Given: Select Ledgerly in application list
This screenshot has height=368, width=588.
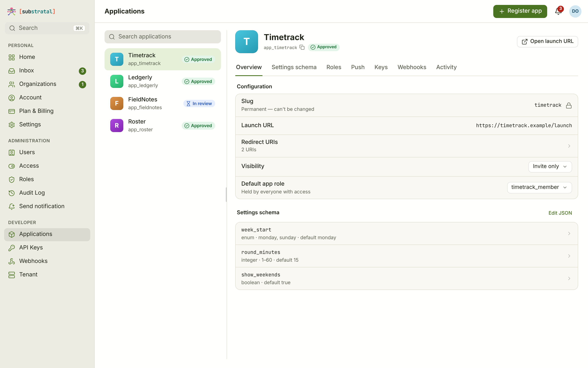Looking at the screenshot, I should [x=163, y=81].
